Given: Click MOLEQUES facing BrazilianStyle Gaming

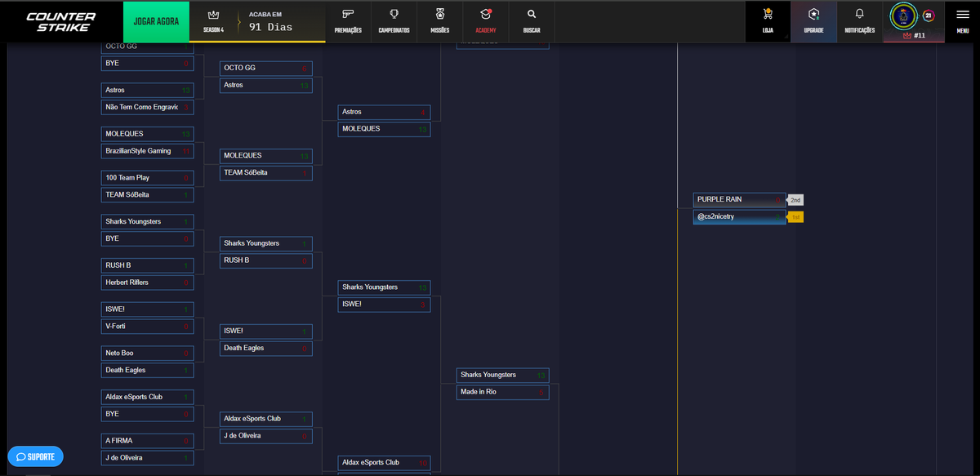Looking at the screenshot, I should [x=147, y=133].
